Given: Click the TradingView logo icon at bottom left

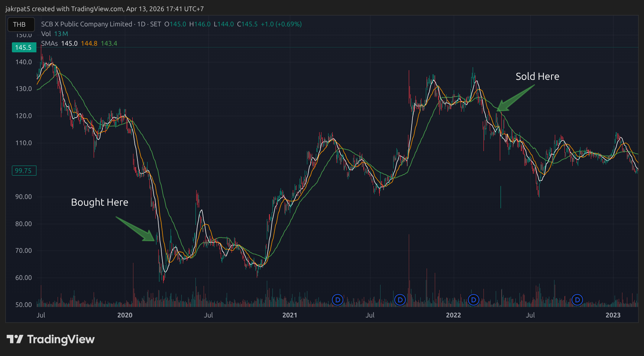Looking at the screenshot, I should coord(15,339).
